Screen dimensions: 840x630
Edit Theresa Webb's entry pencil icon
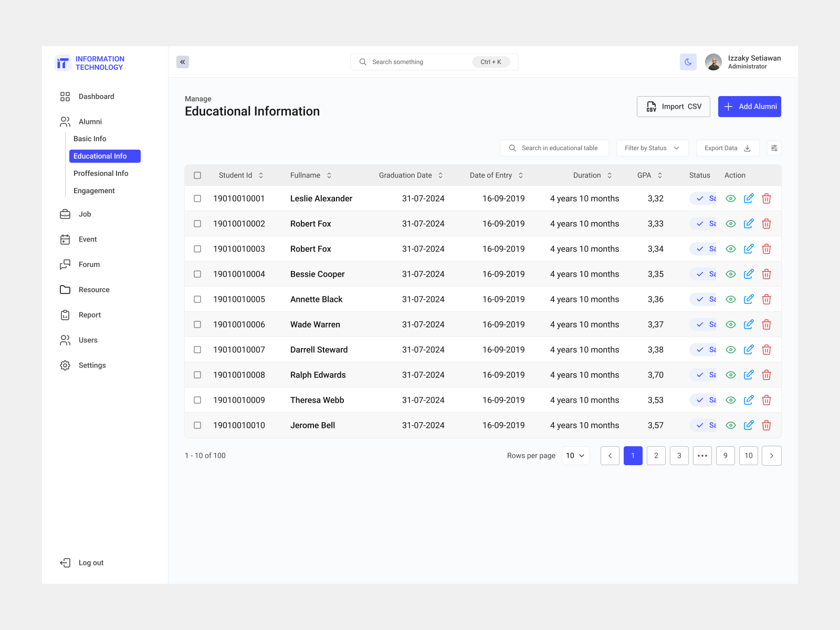(749, 400)
